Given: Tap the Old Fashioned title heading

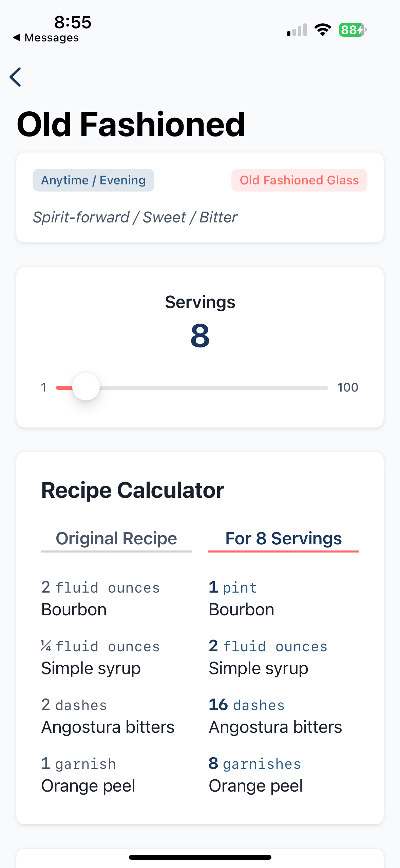Looking at the screenshot, I should (x=131, y=124).
